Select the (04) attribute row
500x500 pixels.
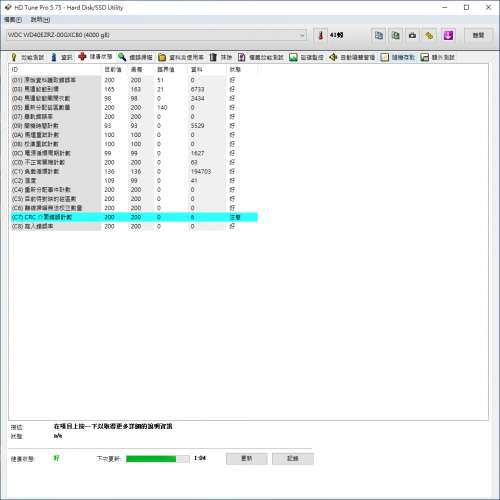point(134,98)
